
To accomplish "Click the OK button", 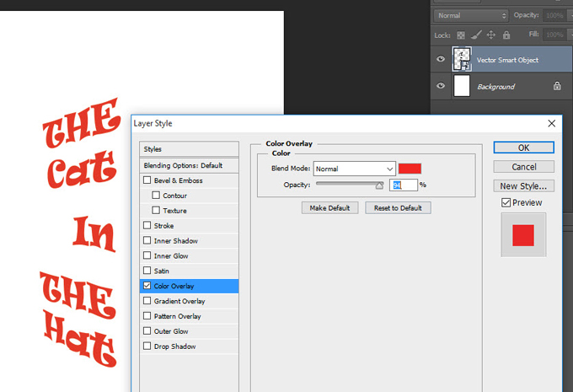I will click(523, 148).
